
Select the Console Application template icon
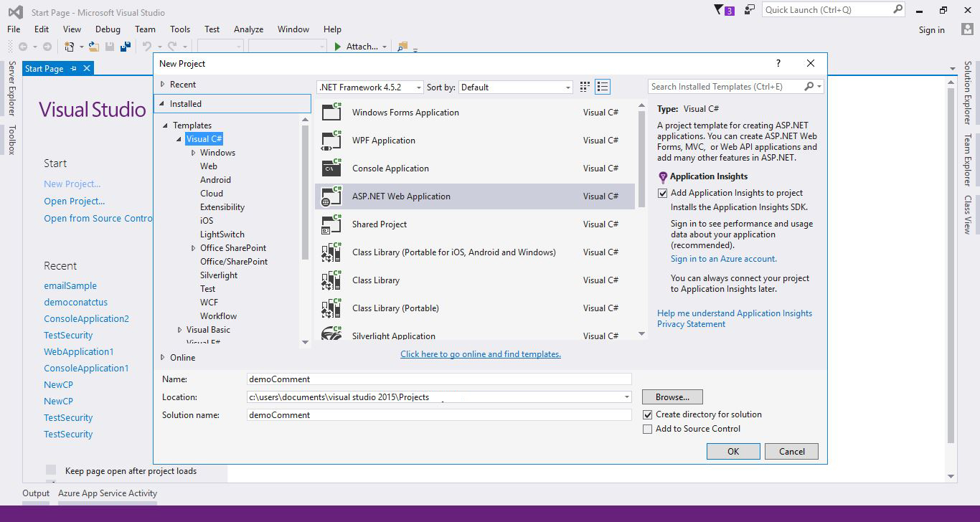[331, 168]
